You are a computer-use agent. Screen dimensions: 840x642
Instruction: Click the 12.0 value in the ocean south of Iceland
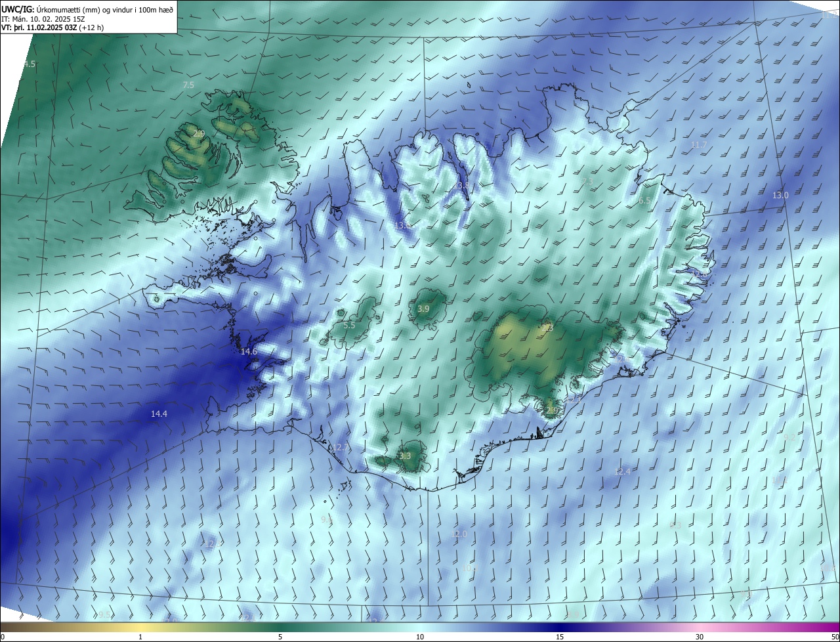pyautogui.click(x=459, y=534)
